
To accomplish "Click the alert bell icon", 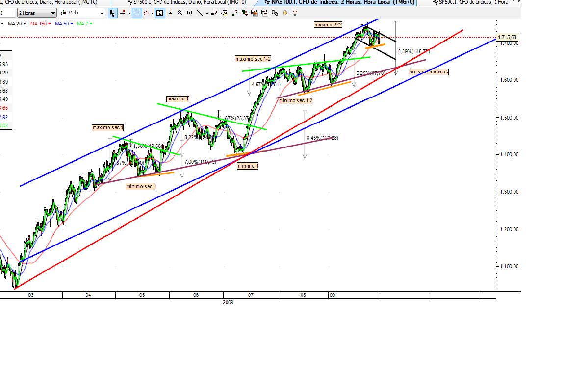I will [285, 13].
